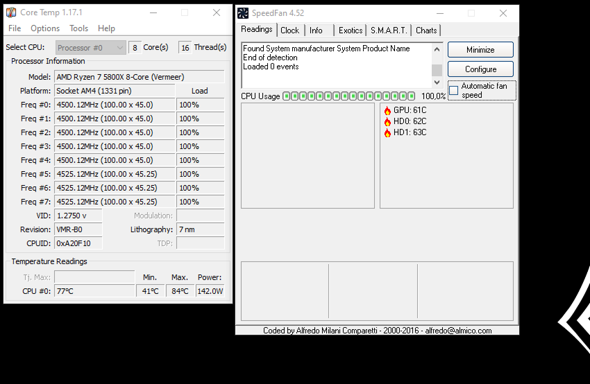
Task: Open the Tools menu in Core Temp
Action: tap(79, 29)
